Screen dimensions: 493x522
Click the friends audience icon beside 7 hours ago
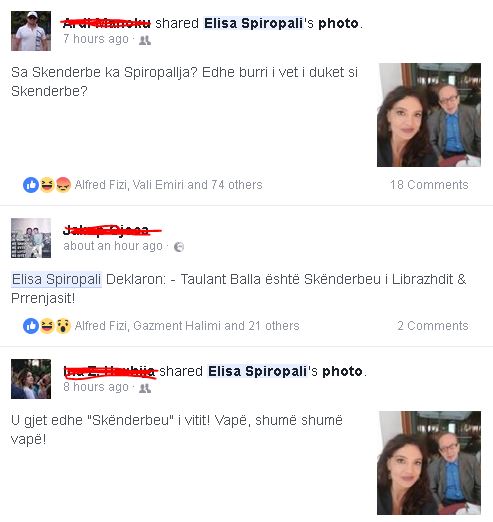[x=145, y=40]
